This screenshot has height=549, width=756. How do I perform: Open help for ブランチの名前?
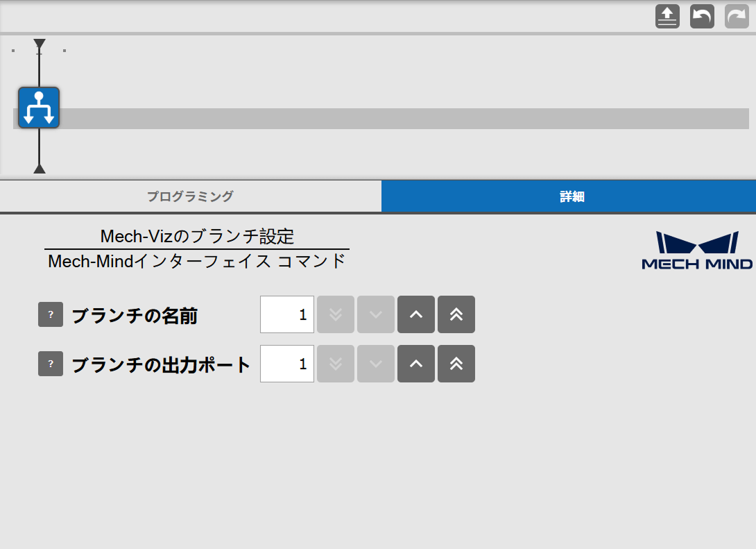(51, 314)
